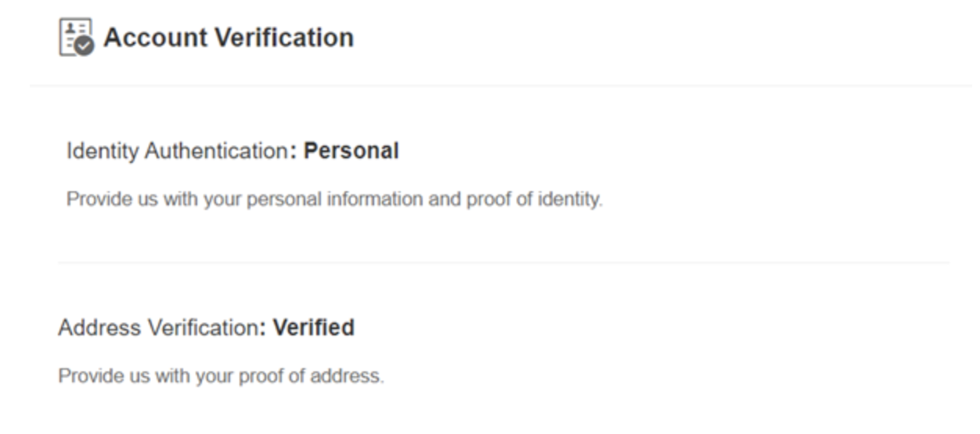Click the bold Verified status text

tap(313, 327)
